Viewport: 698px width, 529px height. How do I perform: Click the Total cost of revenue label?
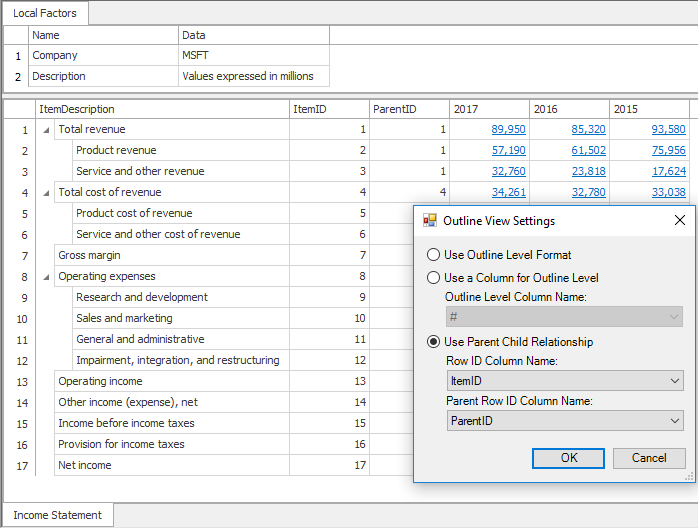pyautogui.click(x=110, y=192)
